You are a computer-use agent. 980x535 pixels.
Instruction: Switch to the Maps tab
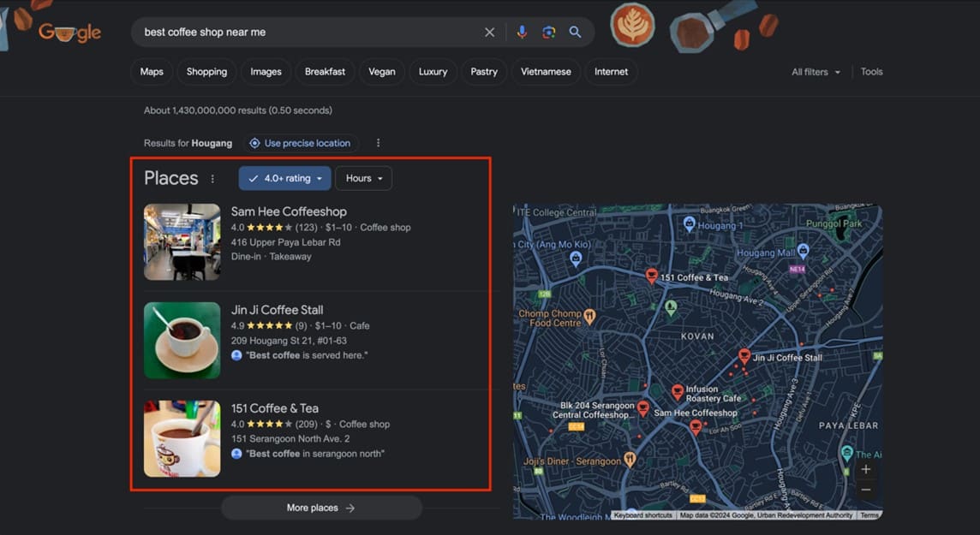pyautogui.click(x=152, y=72)
